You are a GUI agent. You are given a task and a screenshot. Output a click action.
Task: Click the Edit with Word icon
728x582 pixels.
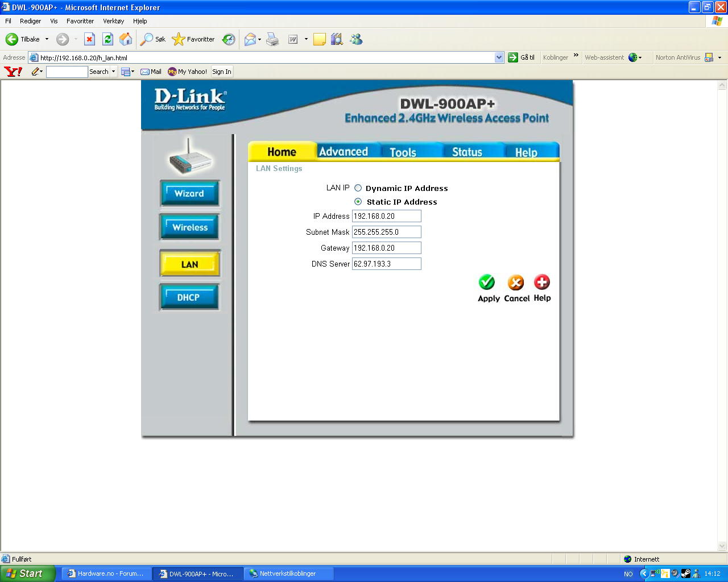click(x=293, y=39)
